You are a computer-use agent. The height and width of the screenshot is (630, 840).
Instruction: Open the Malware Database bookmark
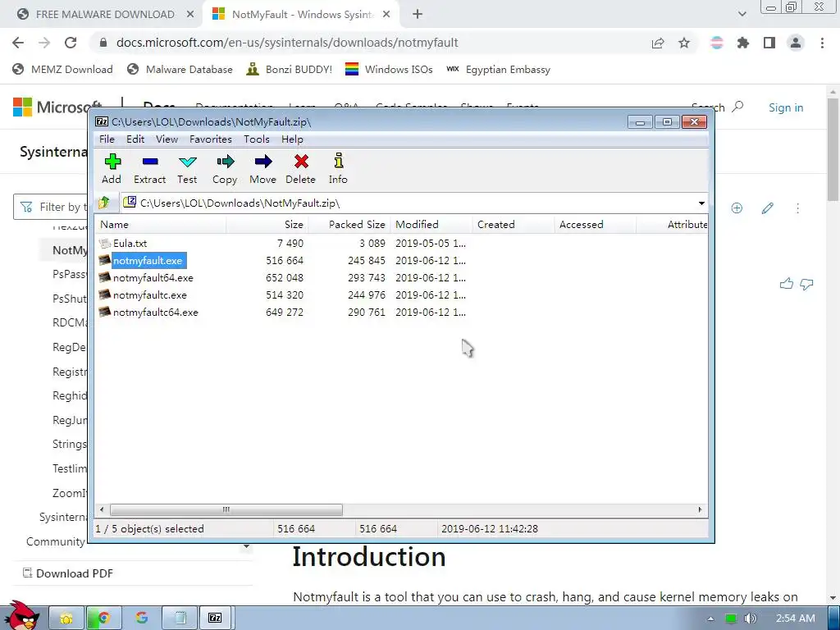pos(180,70)
